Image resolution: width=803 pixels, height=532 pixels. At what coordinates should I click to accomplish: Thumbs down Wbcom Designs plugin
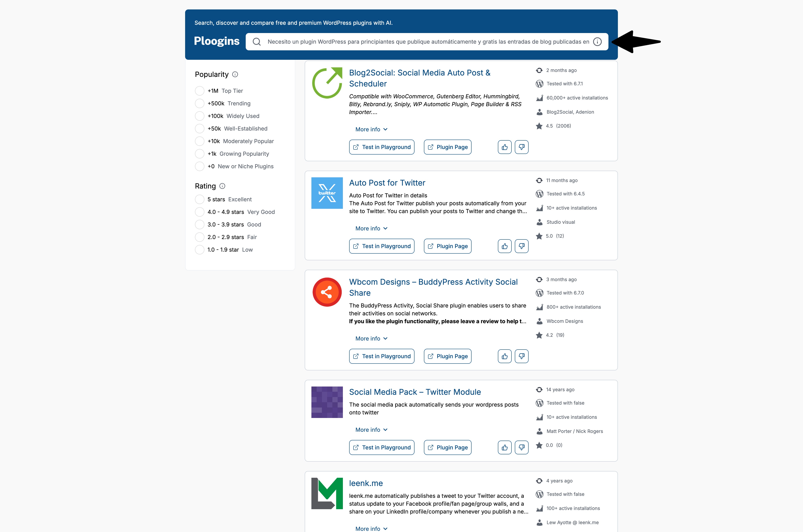pyautogui.click(x=521, y=356)
